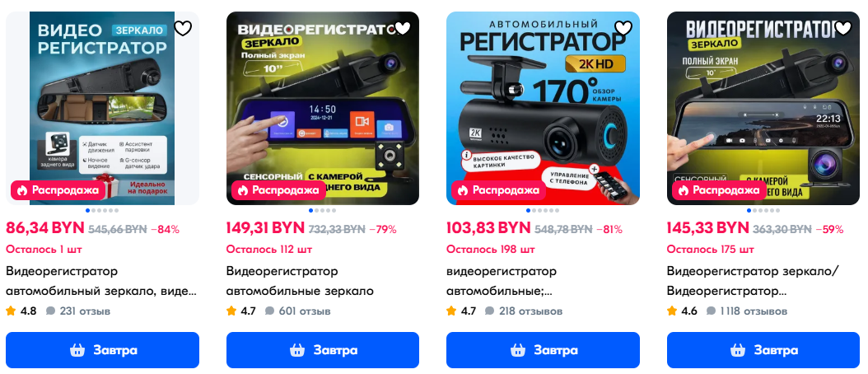Add the 86,34 BYN mirror dashcam to favorites

pyautogui.click(x=183, y=28)
